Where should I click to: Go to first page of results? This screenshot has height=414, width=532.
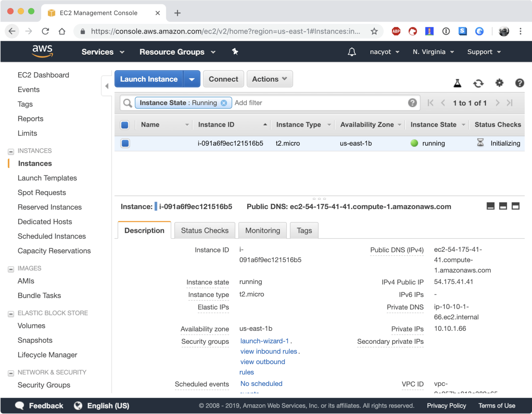pyautogui.click(x=431, y=103)
